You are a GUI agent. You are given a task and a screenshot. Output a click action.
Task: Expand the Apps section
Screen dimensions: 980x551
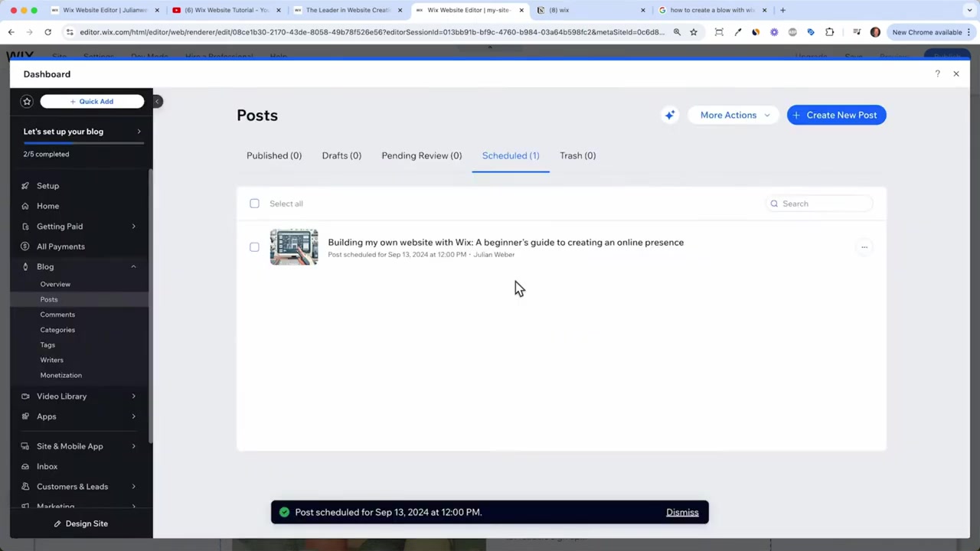[133, 416]
